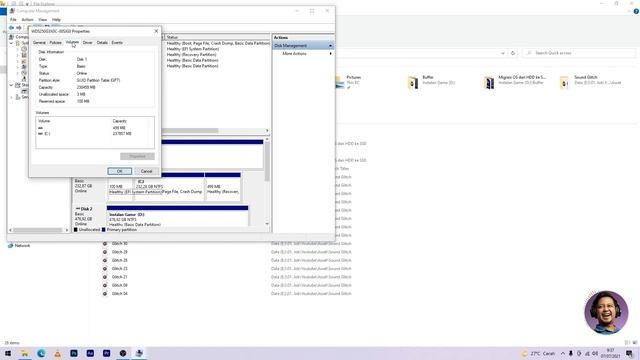640x360 pixels.
Task: Select the 100 MB EFI partition in disk map
Action: click(120, 189)
